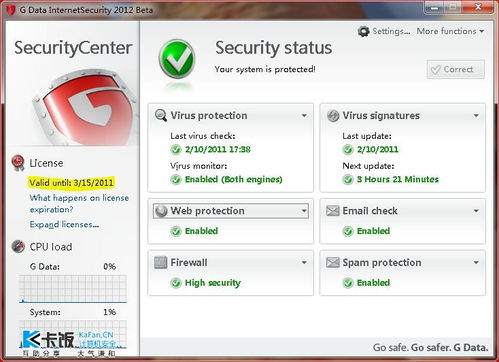
Task: Click the CPU load gauge icon
Action: tap(18, 247)
